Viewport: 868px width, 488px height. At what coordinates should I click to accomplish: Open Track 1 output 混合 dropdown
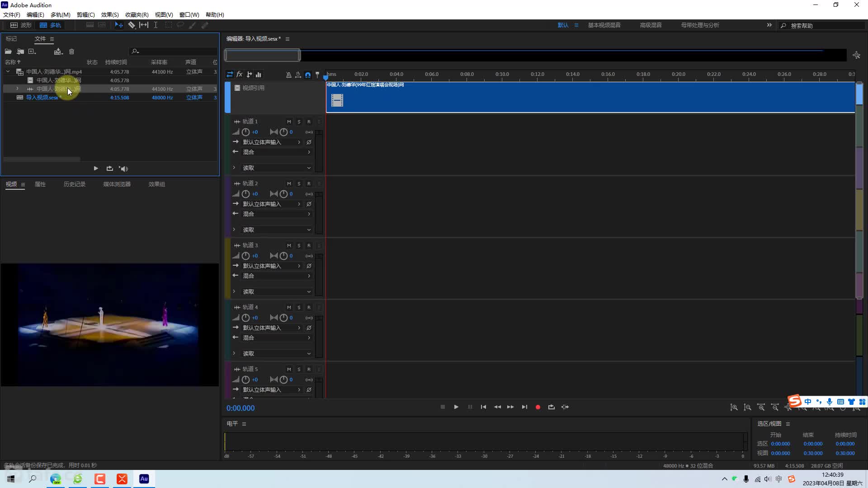click(x=276, y=152)
